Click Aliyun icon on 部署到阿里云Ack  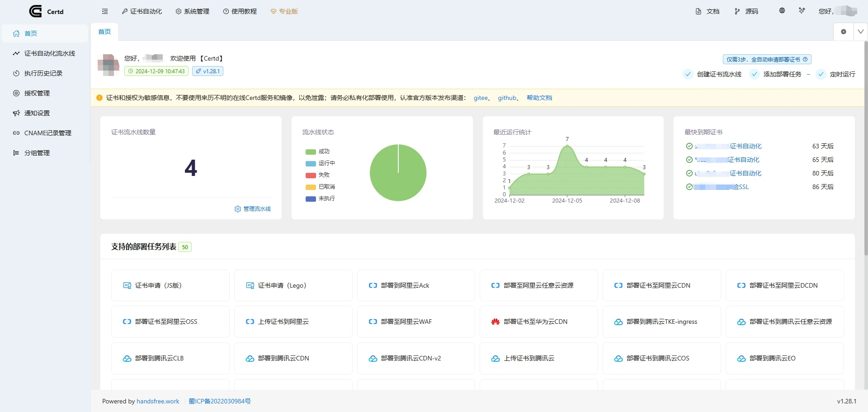tap(373, 285)
